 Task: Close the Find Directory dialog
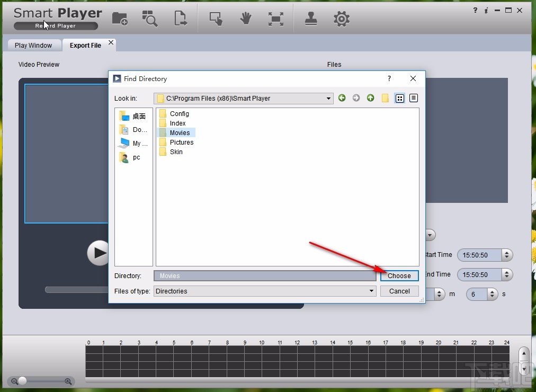click(413, 78)
